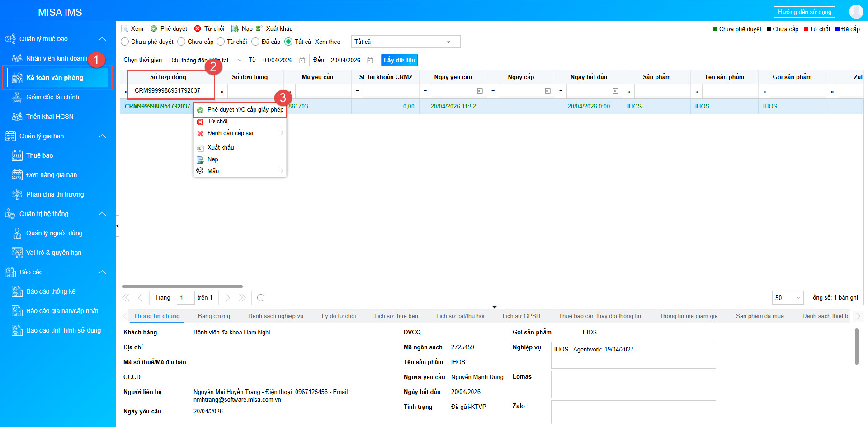Open Báo cáo thống kê sidebar item
Image resolution: width=868 pixels, height=431 pixels.
(51, 291)
